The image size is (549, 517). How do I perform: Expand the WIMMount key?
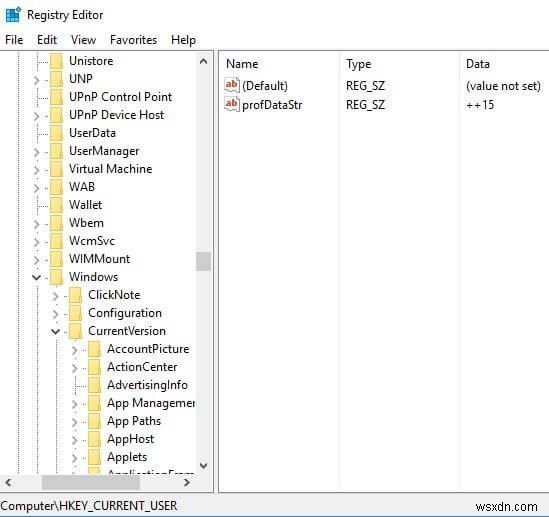tap(36, 260)
